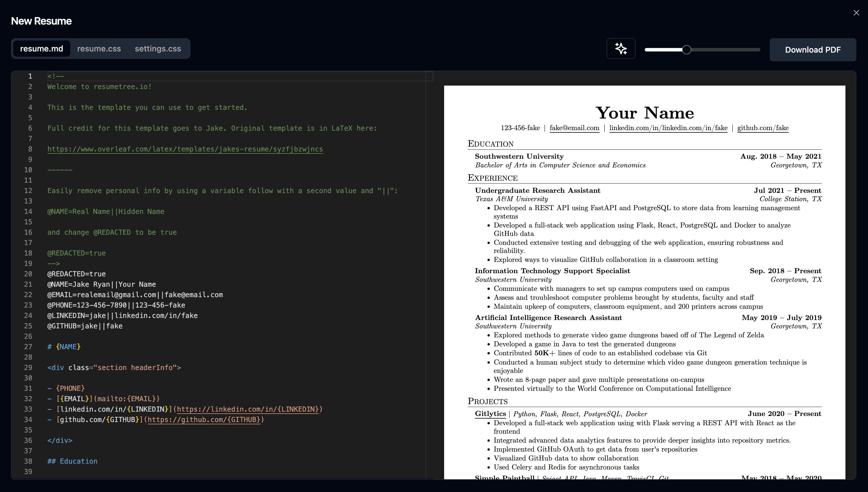Click the zoom slider handle
868x492 pixels.
pyautogui.click(x=686, y=50)
